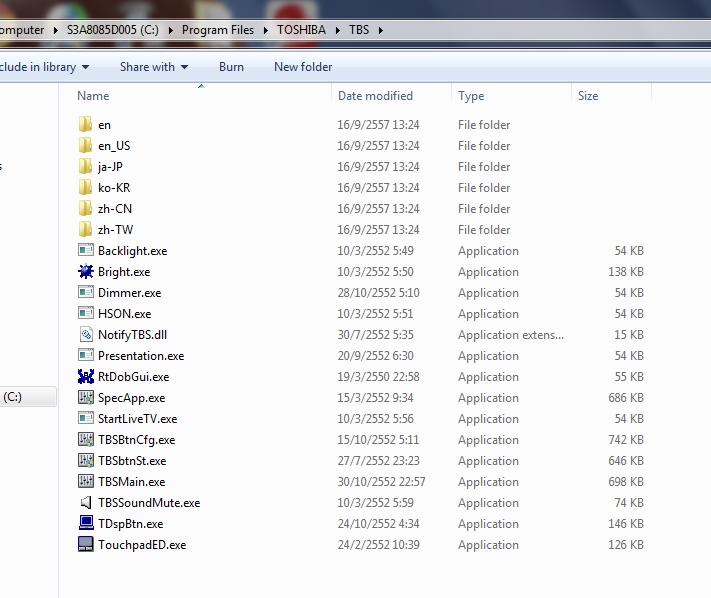Select the TDspBtn.exe file name
Viewport: 711px width, 598px height.
point(131,524)
